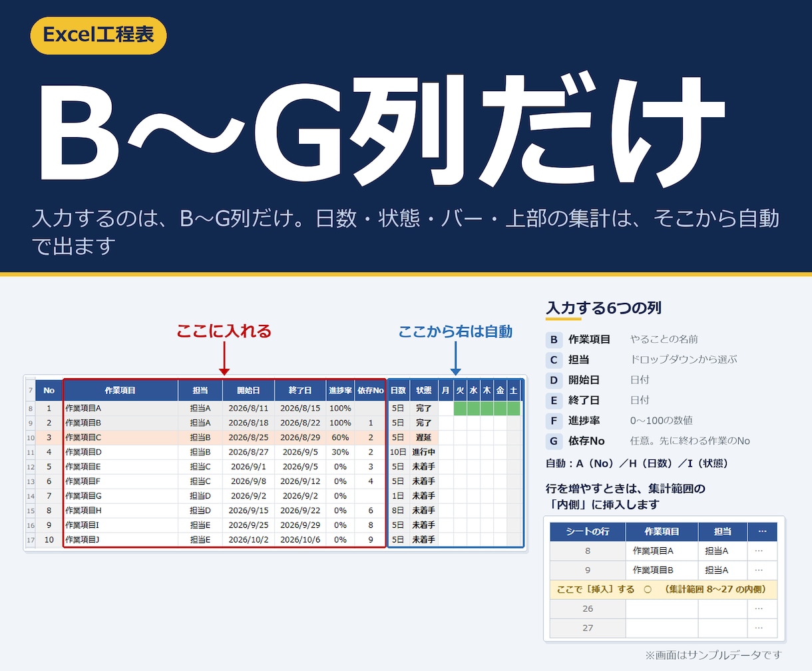The width and height of the screenshot is (812, 671).
Task: Click the 土 weekday header
Action: coord(513,391)
